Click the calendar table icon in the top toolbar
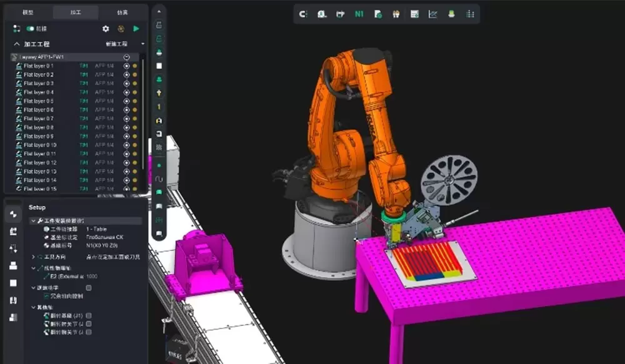The width and height of the screenshot is (625, 364). pos(414,14)
